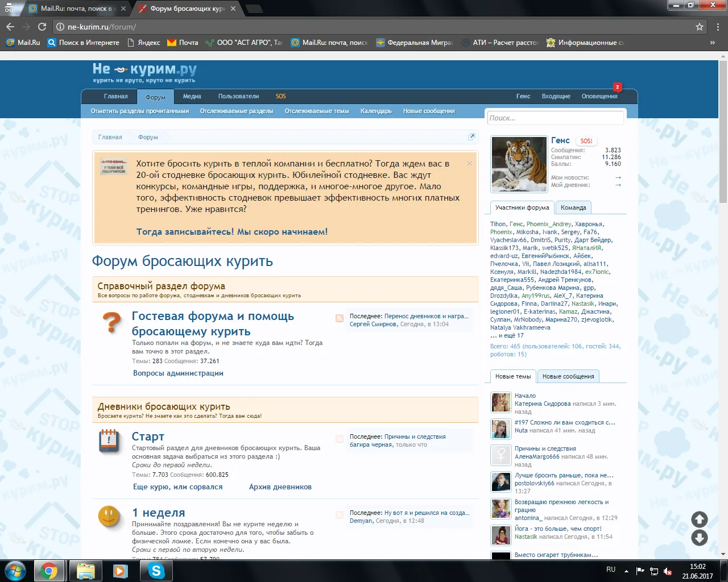Open Оповещения with the 2 badge

[x=599, y=96]
